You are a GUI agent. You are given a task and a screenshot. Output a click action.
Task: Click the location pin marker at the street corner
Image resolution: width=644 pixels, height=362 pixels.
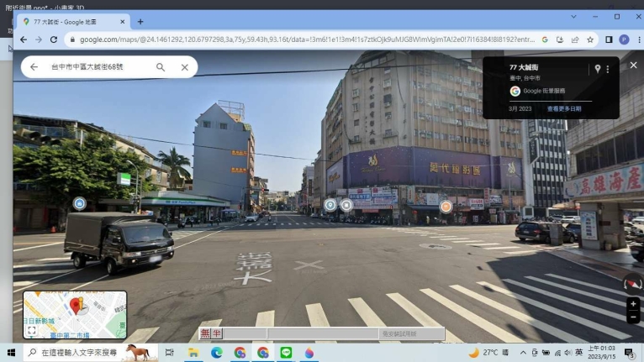coord(330,205)
